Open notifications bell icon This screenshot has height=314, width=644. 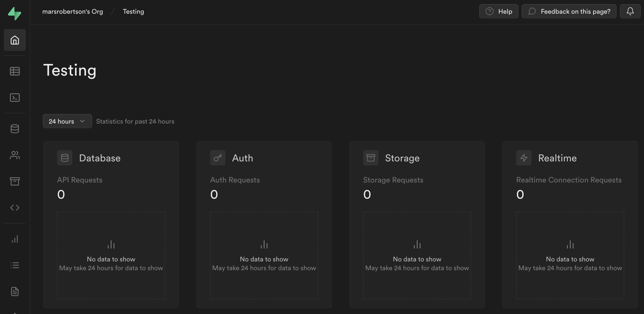pyautogui.click(x=630, y=11)
